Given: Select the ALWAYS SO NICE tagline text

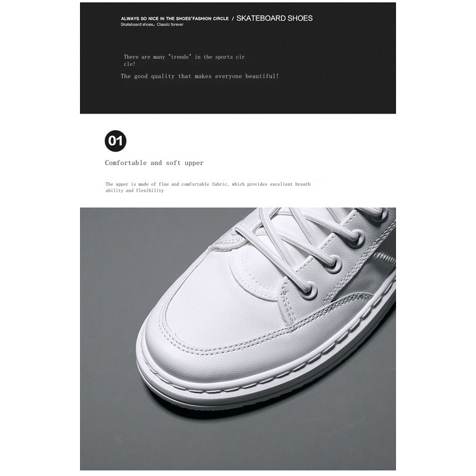Looking at the screenshot, I should coord(175,18).
